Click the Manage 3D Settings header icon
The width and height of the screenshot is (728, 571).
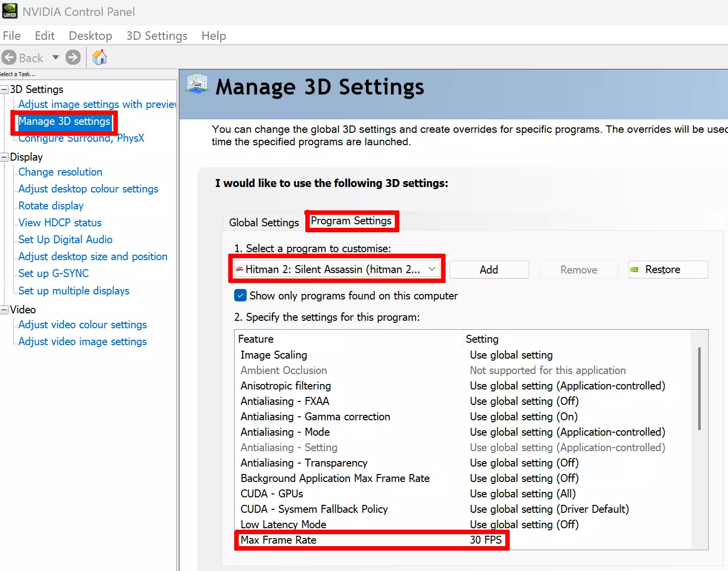pos(197,83)
